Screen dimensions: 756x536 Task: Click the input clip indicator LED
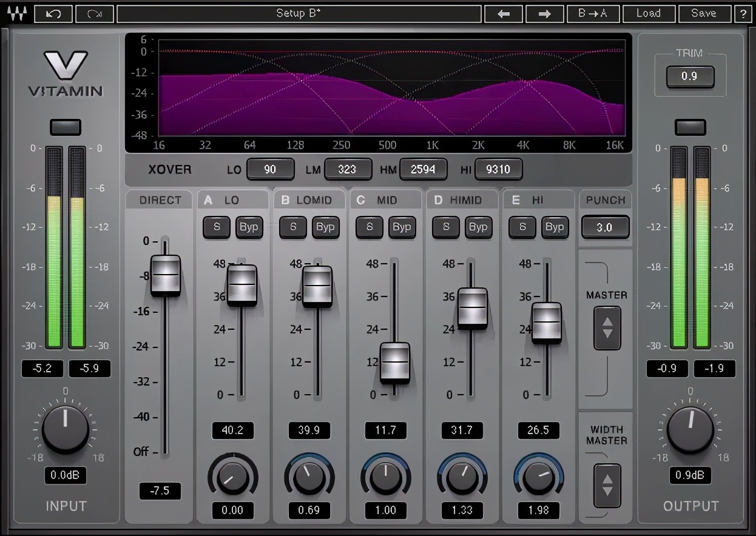(x=66, y=127)
